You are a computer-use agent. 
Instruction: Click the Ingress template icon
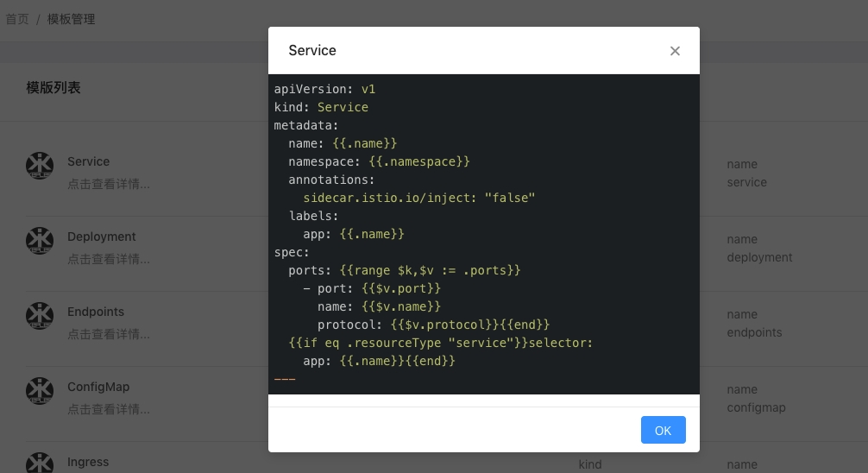point(40,464)
